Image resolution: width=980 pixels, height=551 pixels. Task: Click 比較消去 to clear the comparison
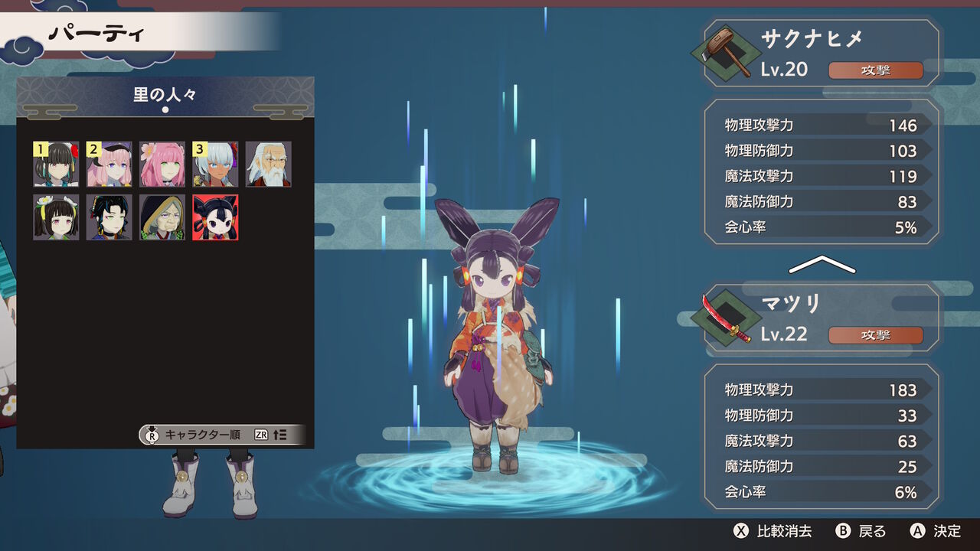tap(784, 531)
